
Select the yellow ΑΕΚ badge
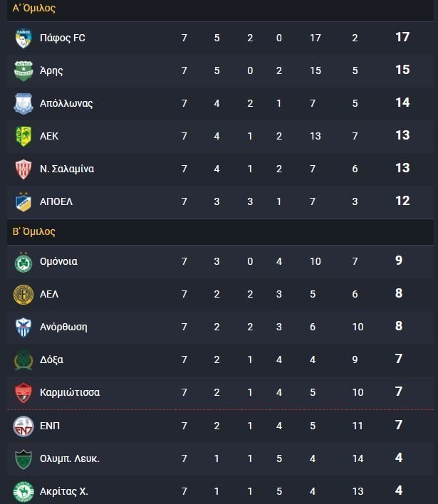[x=24, y=136]
